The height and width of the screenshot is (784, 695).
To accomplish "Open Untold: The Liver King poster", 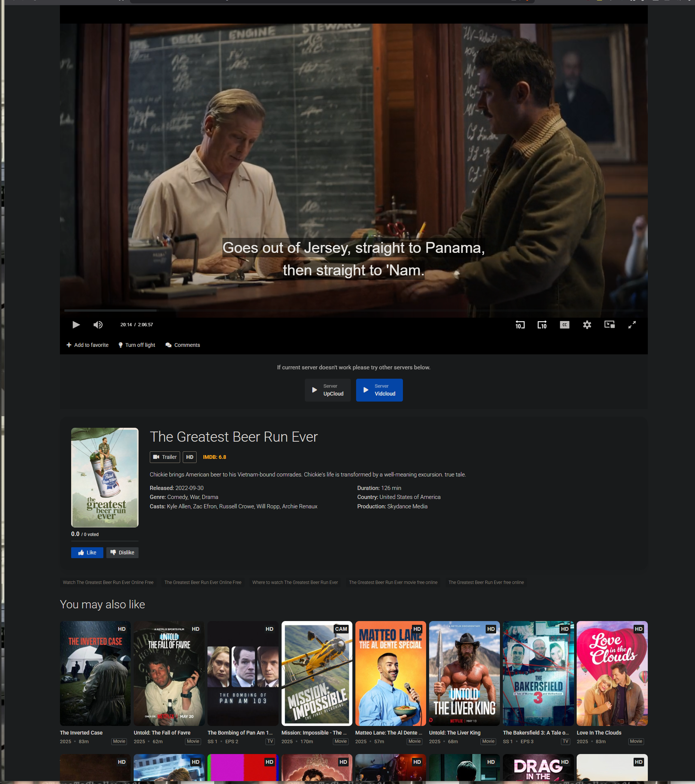I will point(464,673).
